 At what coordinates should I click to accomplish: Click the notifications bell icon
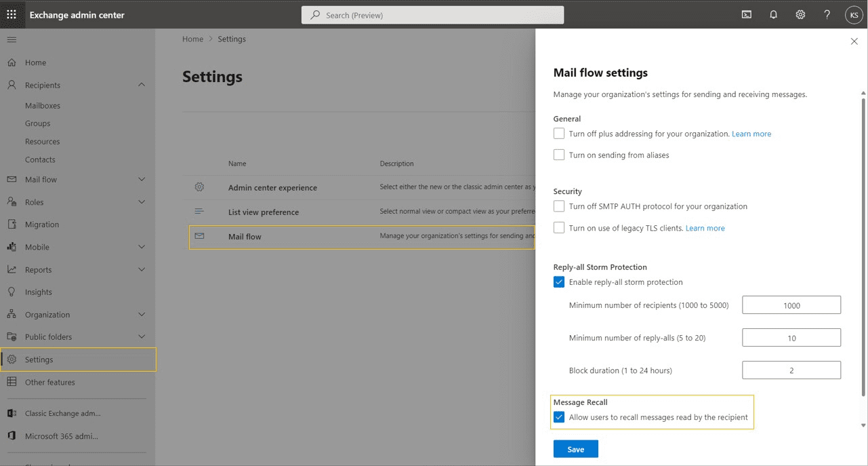point(773,14)
